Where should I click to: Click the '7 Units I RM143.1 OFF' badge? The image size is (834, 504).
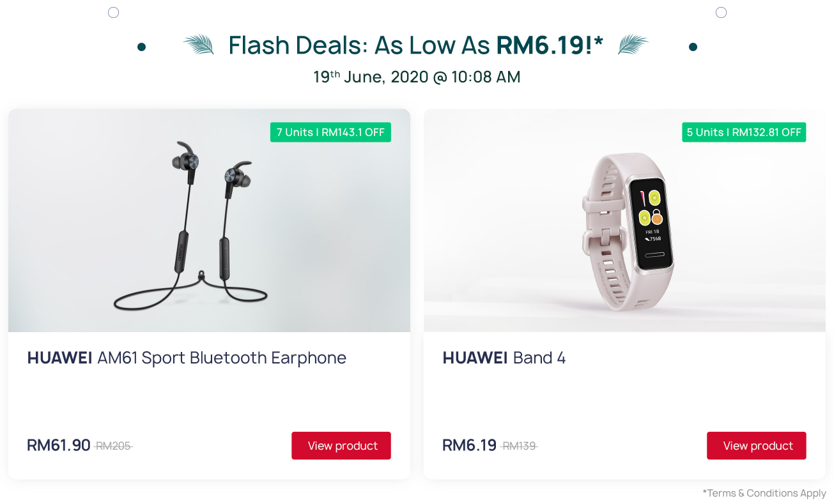point(330,132)
